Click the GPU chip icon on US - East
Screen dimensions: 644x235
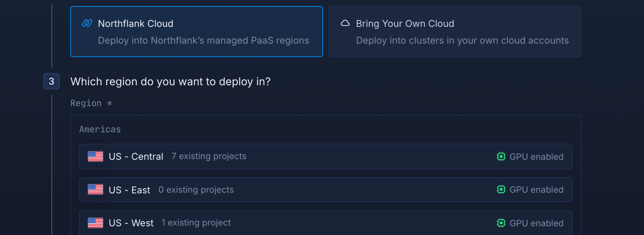501,190
